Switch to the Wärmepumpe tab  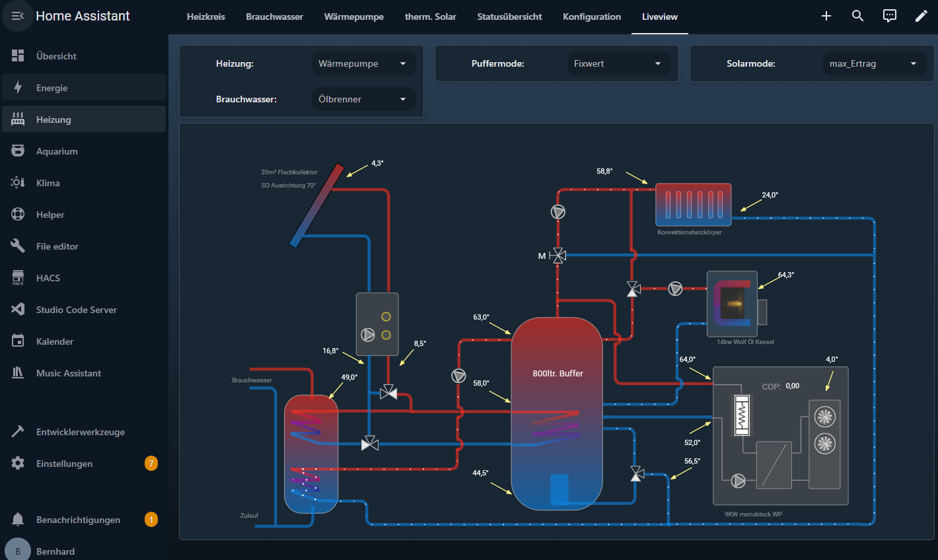353,17
